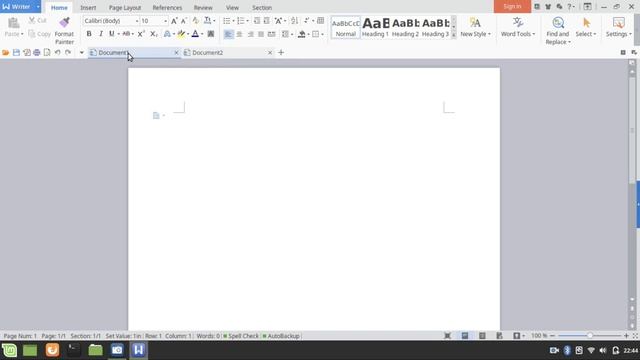Image resolution: width=640 pixels, height=360 pixels.
Task: Click the Redo arrow icon
Action: pos(68,53)
